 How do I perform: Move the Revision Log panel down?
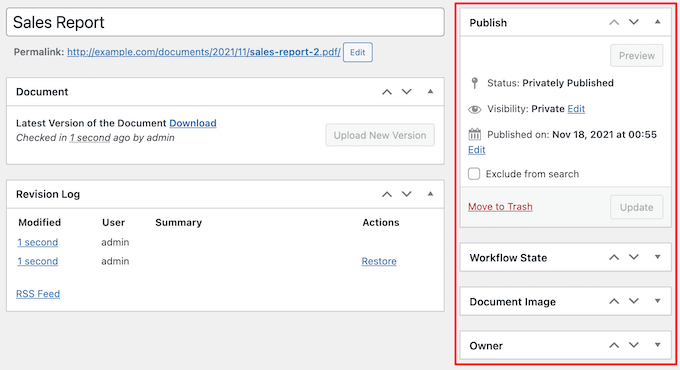[406, 194]
